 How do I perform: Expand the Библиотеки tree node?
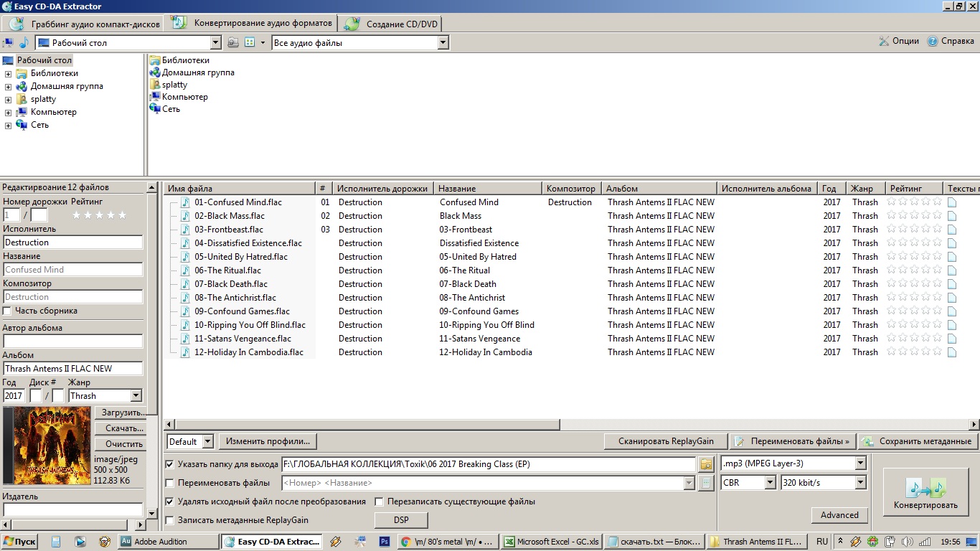[8, 74]
